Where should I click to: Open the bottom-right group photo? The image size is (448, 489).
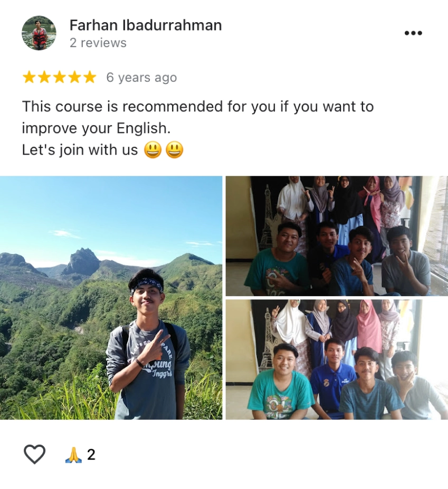pyautogui.click(x=337, y=360)
